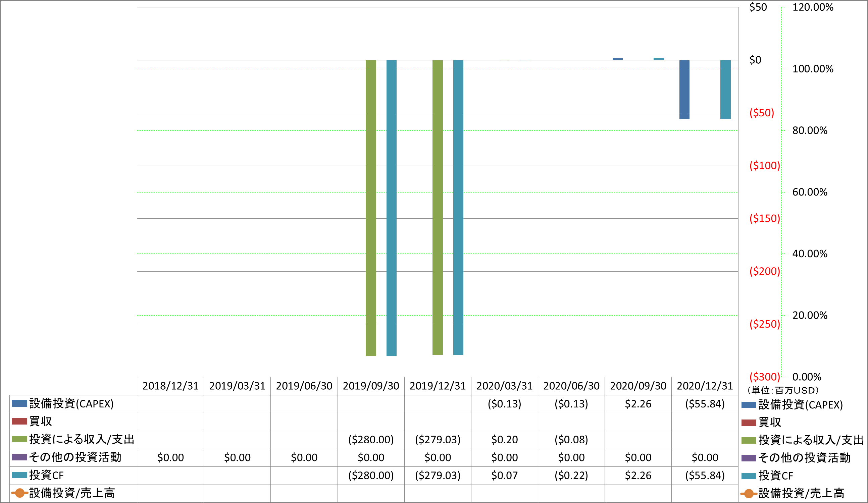Click the 2018/12/31 column header

170,386
